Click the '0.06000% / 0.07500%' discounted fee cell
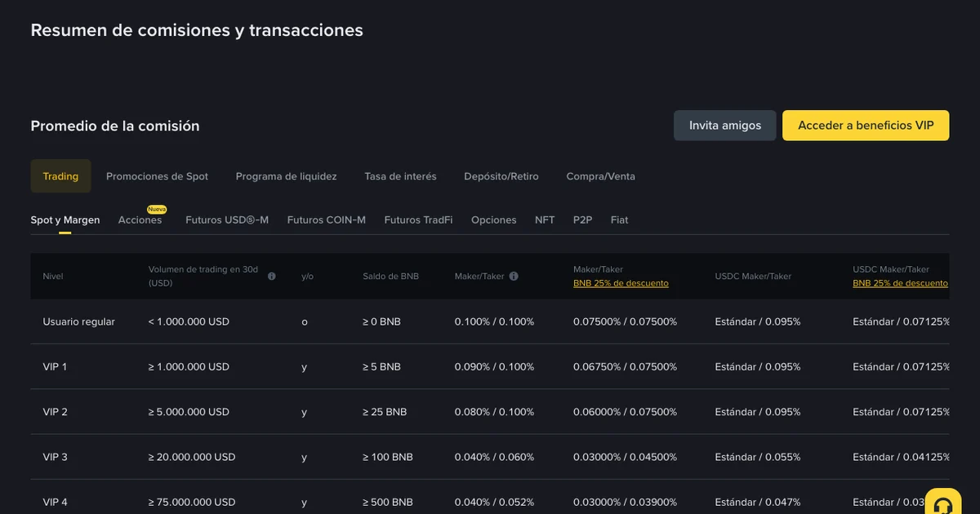The height and width of the screenshot is (514, 980). (625, 412)
